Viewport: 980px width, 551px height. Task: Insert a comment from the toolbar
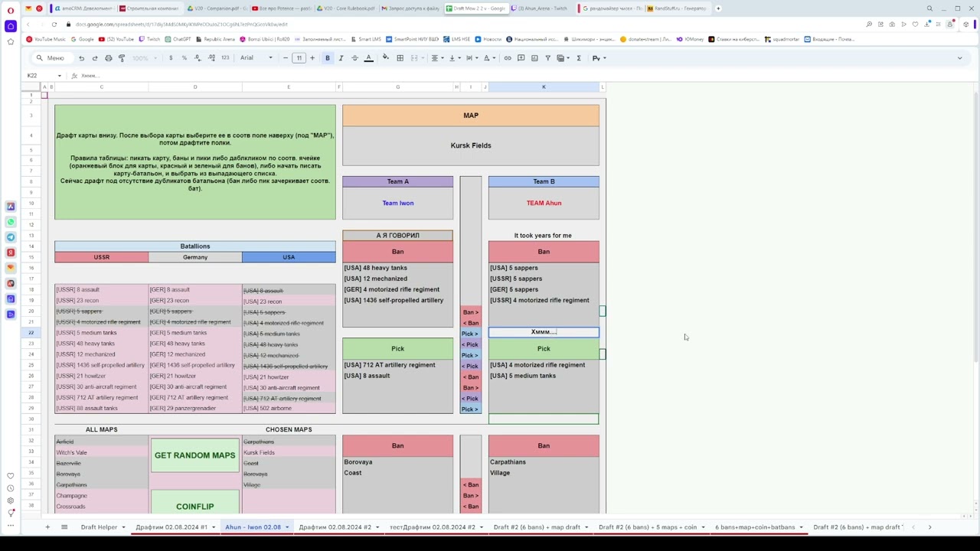[x=521, y=58]
